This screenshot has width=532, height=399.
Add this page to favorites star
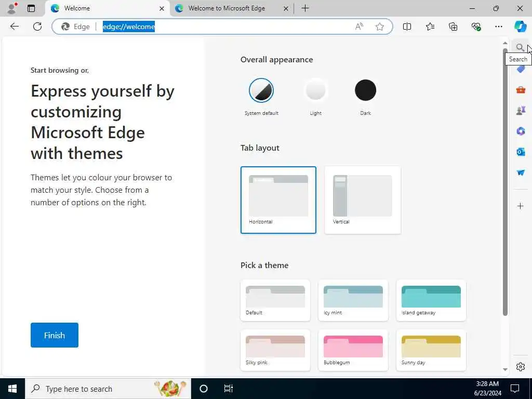click(380, 26)
